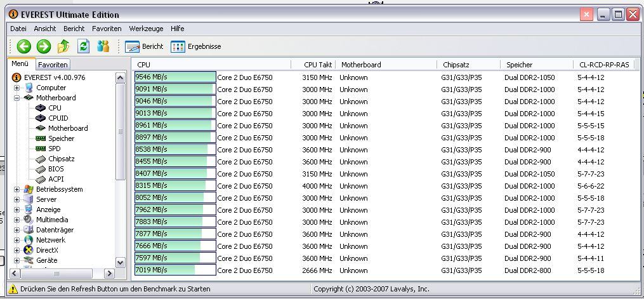Screen dimensions: 644x299
Task: Click tree scrollbar up arrow
Action: click(121, 78)
